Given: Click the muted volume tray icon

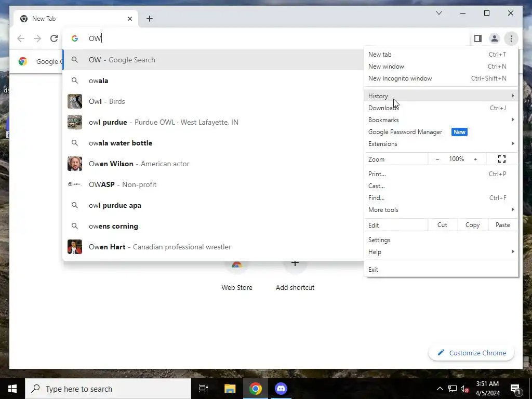Looking at the screenshot, I should click(464, 389).
